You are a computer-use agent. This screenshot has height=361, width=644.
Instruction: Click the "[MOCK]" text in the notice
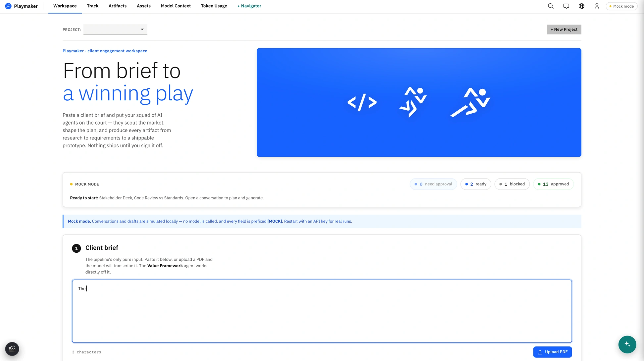click(x=275, y=221)
